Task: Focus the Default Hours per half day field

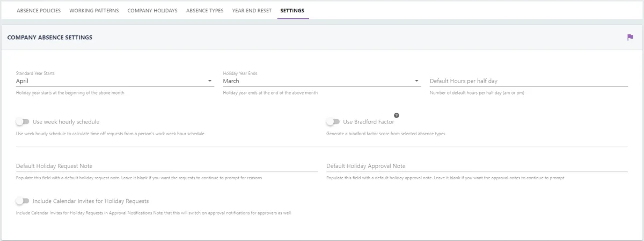Action: tap(529, 81)
